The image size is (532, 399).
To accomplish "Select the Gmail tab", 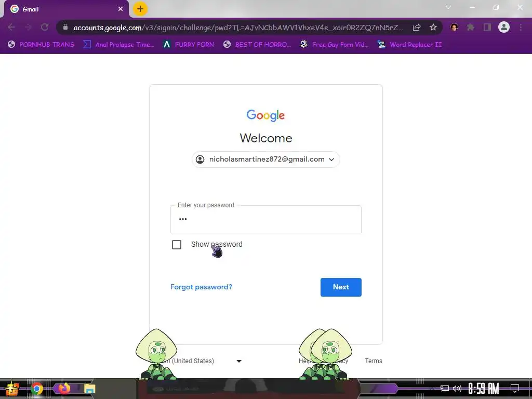I will [x=66, y=9].
